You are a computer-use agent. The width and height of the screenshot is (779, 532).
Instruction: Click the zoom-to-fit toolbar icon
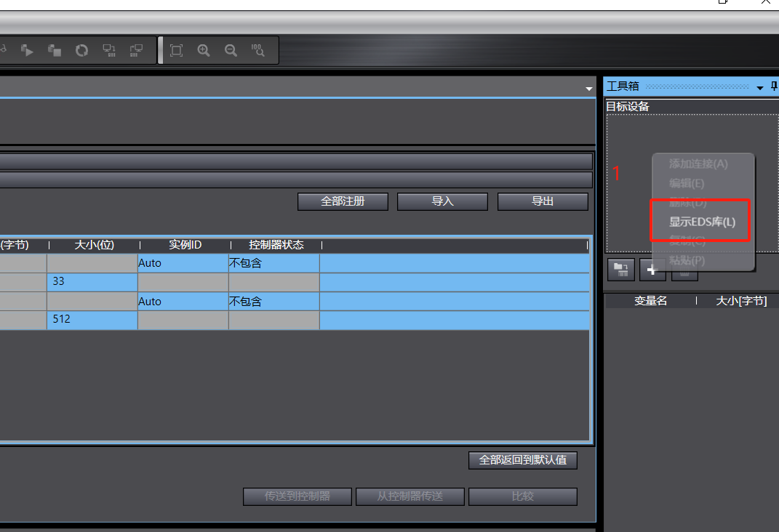tap(176, 50)
